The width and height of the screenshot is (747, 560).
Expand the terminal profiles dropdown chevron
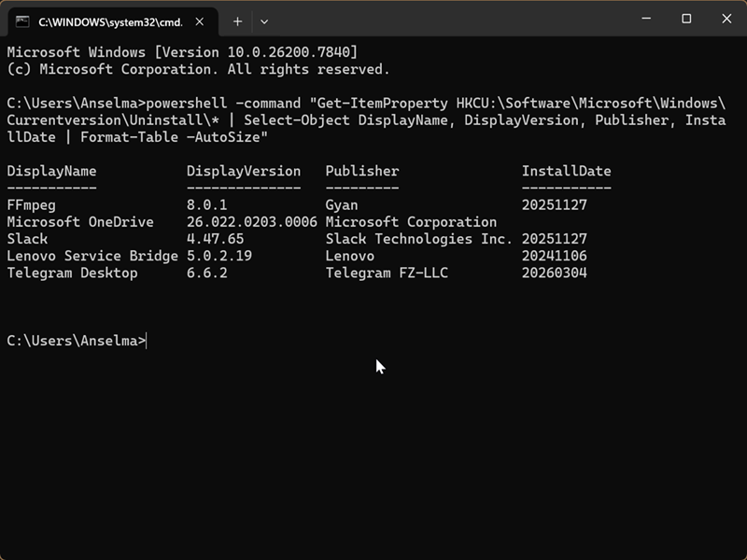(x=264, y=21)
